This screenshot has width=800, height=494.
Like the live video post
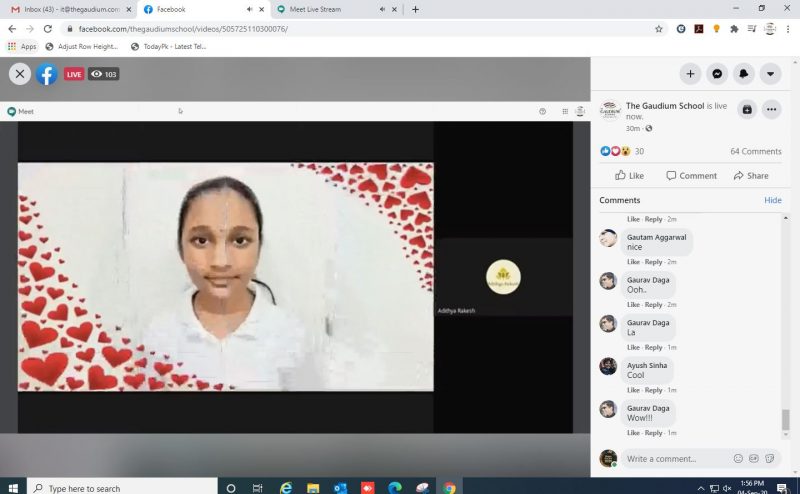pos(629,175)
